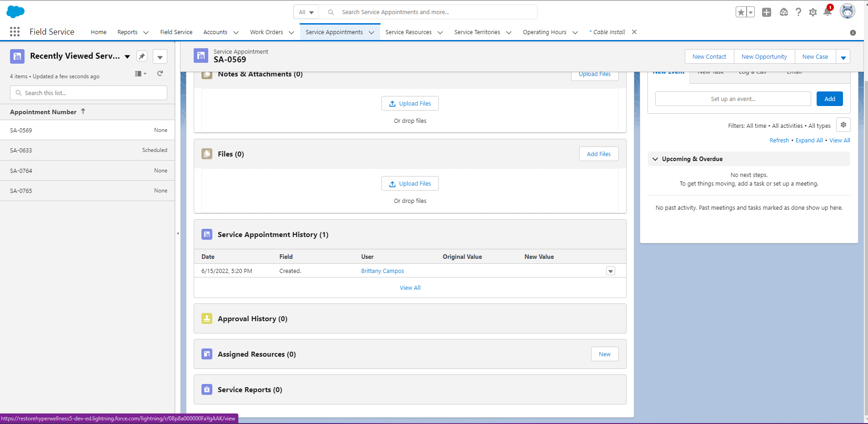The image size is (868, 424).
Task: Sort by Appointment Number column arrow
Action: [x=83, y=111]
